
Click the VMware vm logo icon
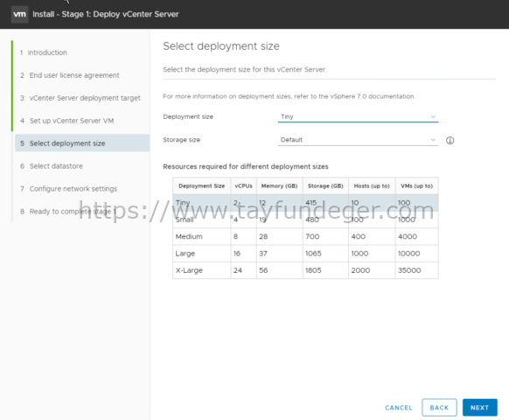coord(19,14)
